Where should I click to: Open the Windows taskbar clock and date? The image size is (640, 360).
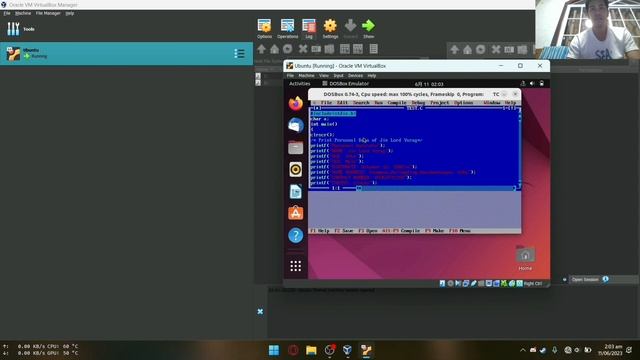[611, 350]
